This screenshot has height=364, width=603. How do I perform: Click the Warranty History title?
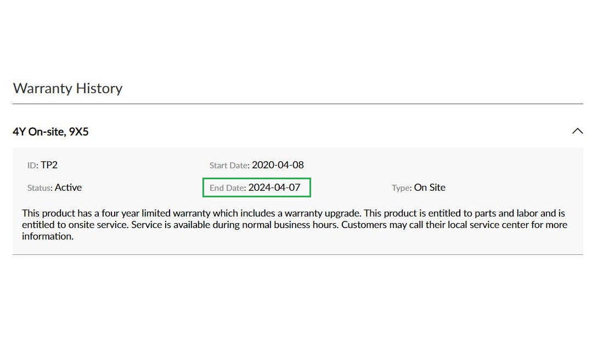(67, 88)
